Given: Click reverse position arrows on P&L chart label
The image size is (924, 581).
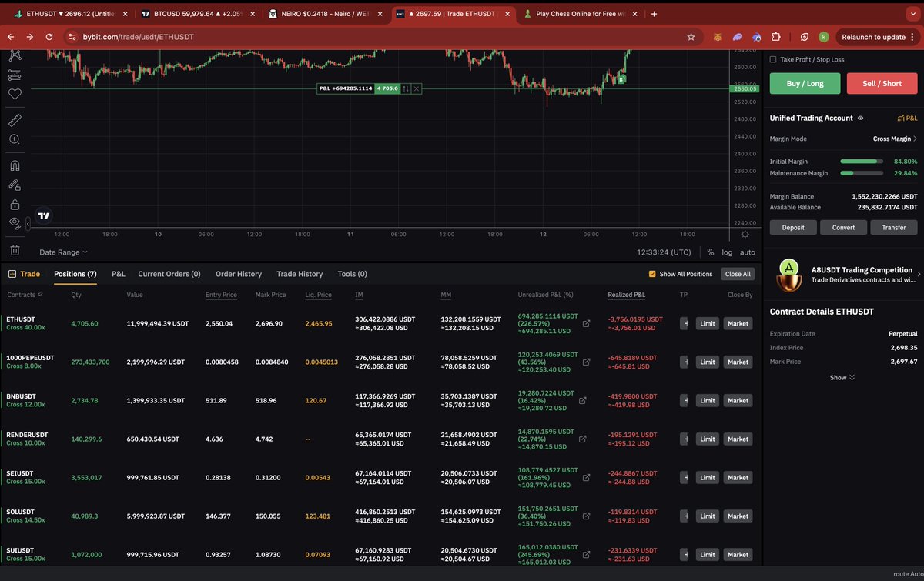Looking at the screenshot, I should tap(406, 88).
